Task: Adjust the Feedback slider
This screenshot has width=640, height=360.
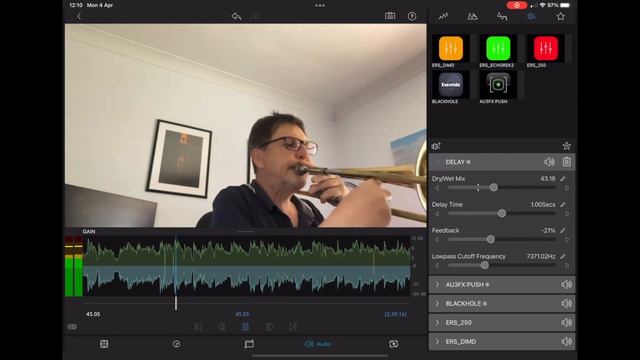Action: click(491, 239)
